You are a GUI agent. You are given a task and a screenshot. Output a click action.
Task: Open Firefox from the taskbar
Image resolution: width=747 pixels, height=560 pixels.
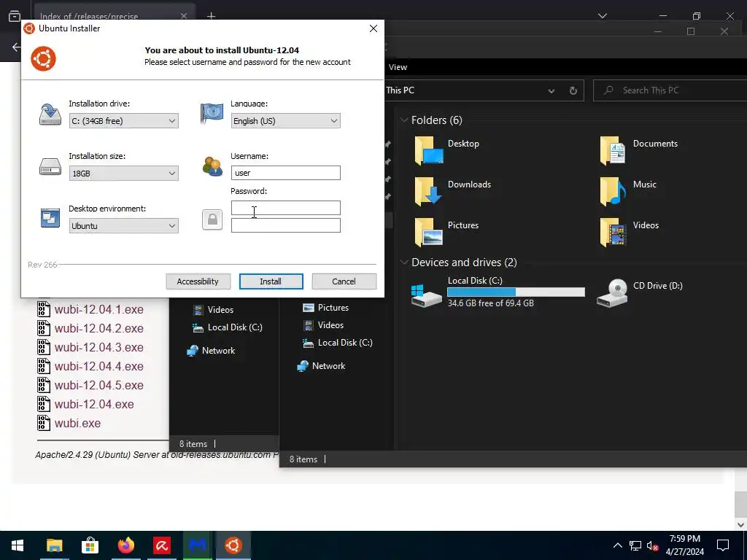tap(125, 545)
